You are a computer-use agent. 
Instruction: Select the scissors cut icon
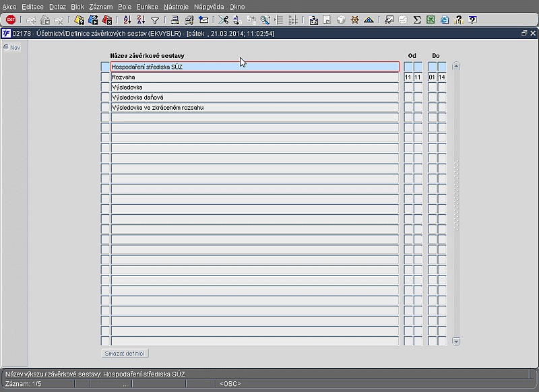click(x=223, y=20)
